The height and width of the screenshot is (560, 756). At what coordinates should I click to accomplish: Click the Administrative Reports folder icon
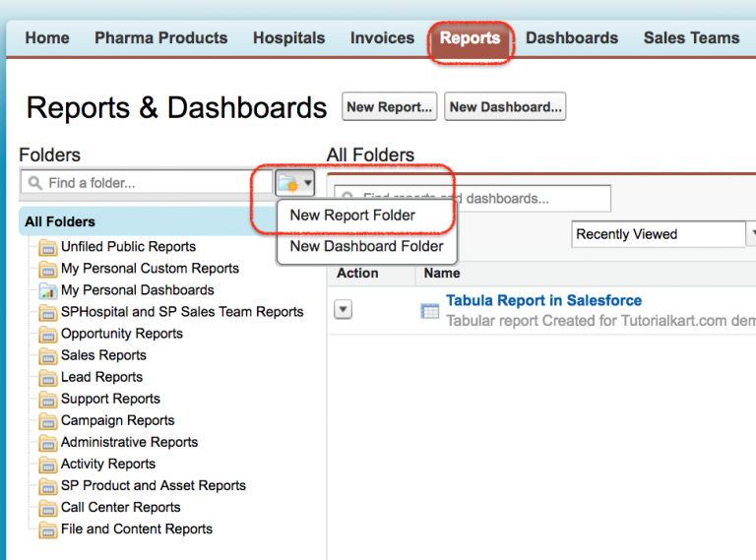pyautogui.click(x=47, y=443)
